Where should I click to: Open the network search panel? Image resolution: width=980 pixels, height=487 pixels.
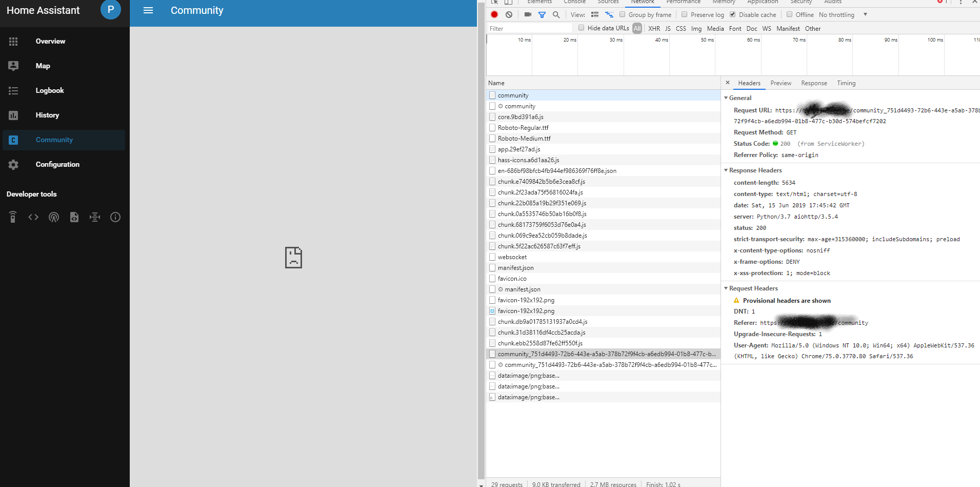pyautogui.click(x=556, y=15)
